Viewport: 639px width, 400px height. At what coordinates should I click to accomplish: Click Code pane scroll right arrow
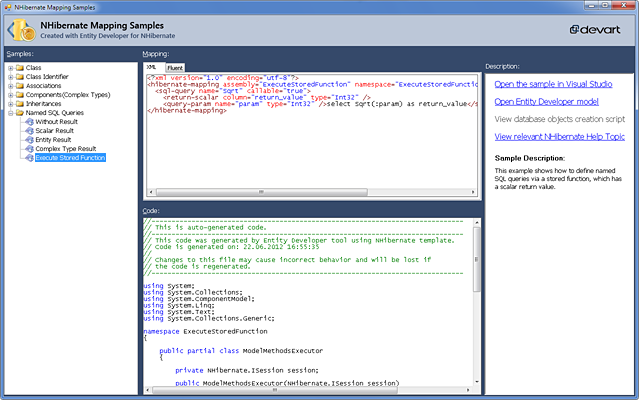click(x=468, y=390)
